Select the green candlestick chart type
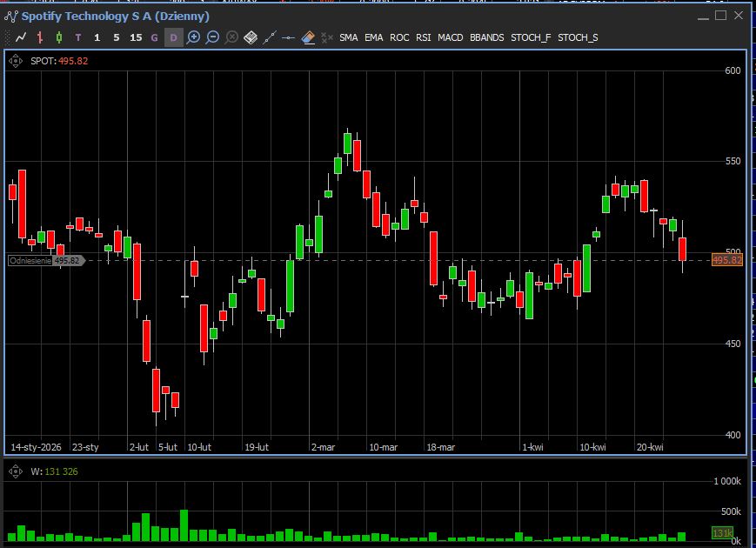 [59, 37]
